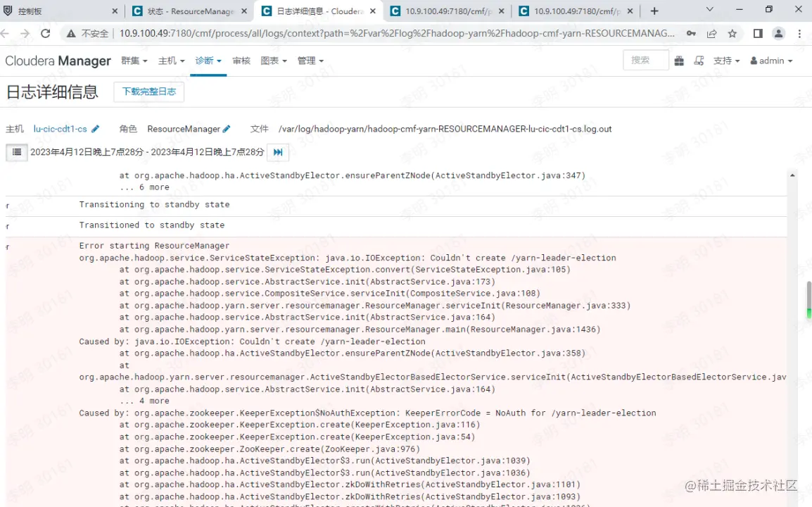Open saved password key icon

[x=692, y=34]
